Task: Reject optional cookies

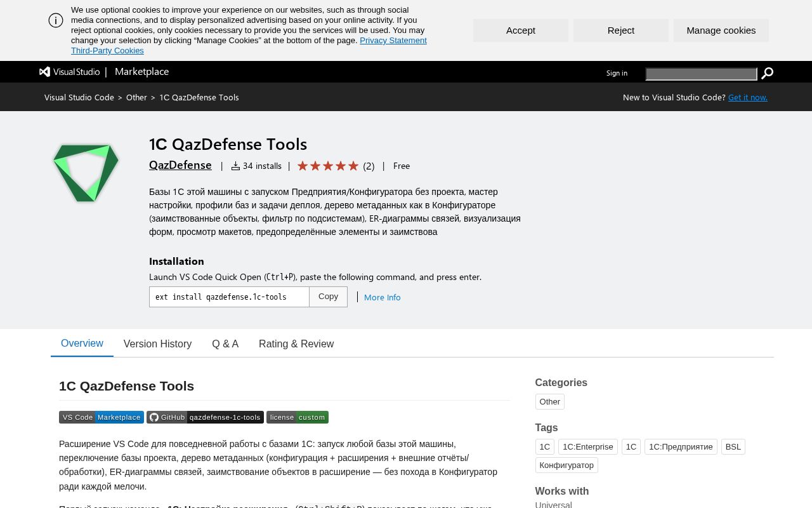Action: 621,30
